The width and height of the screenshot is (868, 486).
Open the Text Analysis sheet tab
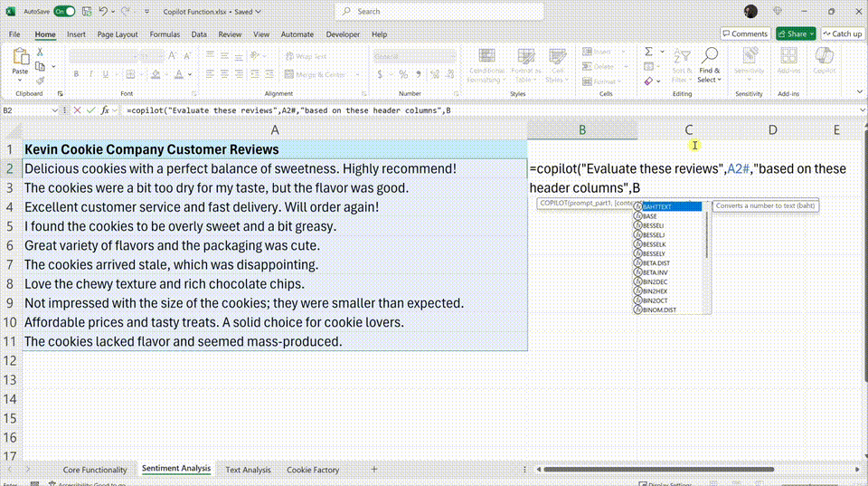(x=248, y=470)
